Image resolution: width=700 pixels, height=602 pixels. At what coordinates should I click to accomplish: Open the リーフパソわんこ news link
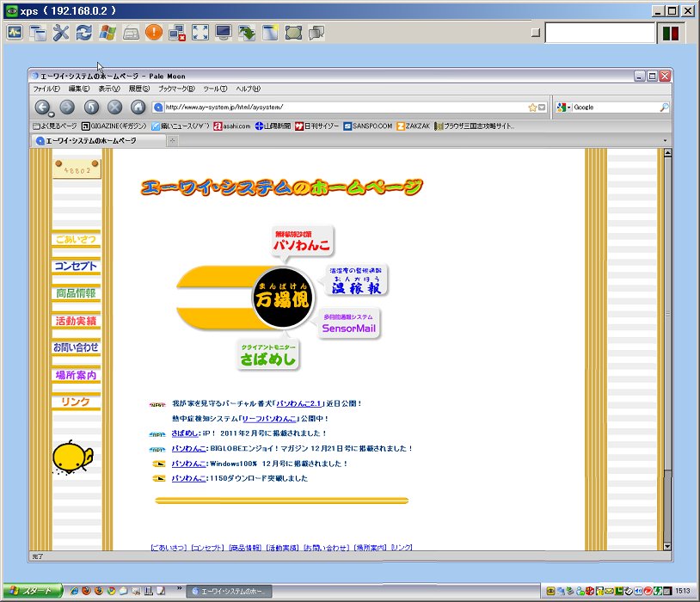pyautogui.click(x=269, y=419)
